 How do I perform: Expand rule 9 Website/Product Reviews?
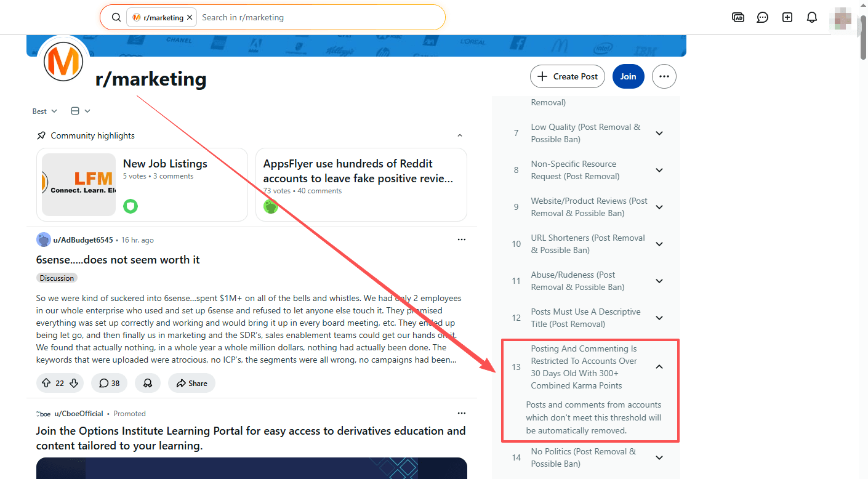point(659,207)
